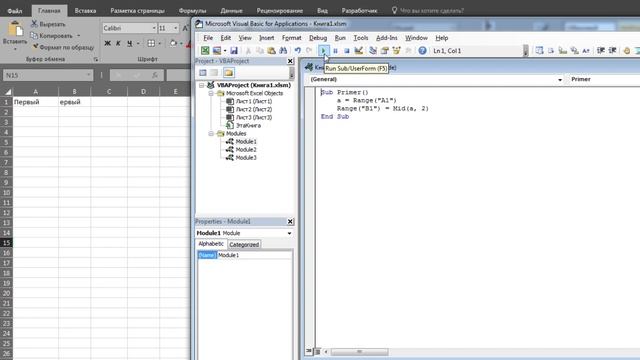Image resolution: width=640 pixels, height=360 pixels.
Task: Open the VBA Tools menu
Action: click(360, 38)
